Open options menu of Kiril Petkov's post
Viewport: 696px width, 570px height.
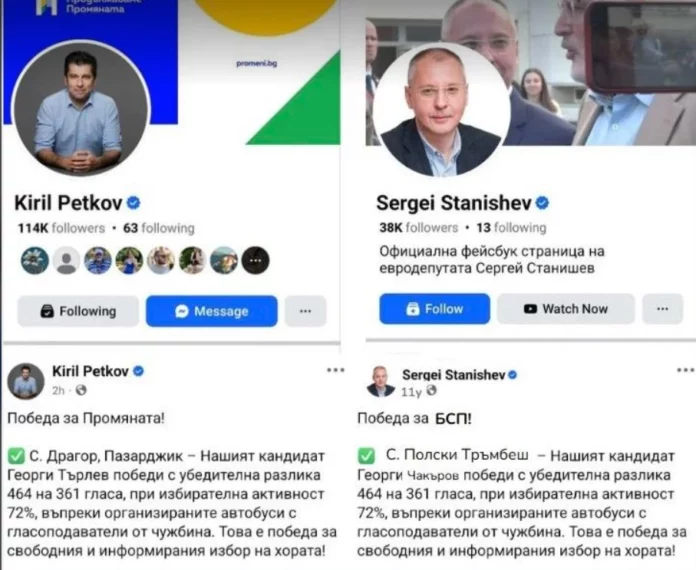point(335,370)
